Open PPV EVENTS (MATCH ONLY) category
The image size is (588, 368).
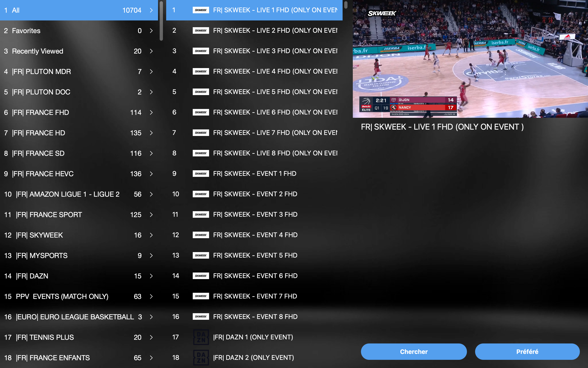(79, 296)
